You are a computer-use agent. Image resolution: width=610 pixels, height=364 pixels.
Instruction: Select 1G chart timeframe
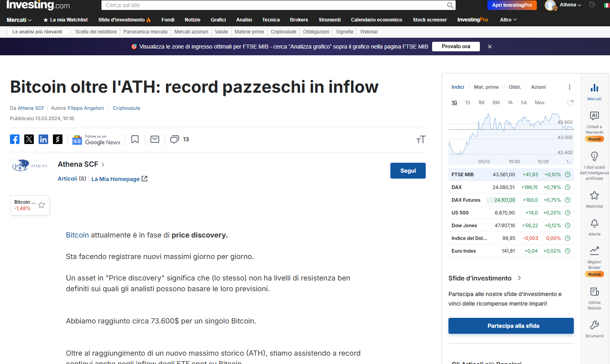coord(454,103)
